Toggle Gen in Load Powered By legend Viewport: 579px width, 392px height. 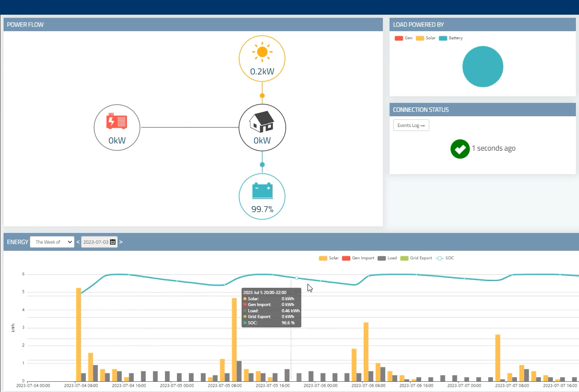tap(404, 38)
